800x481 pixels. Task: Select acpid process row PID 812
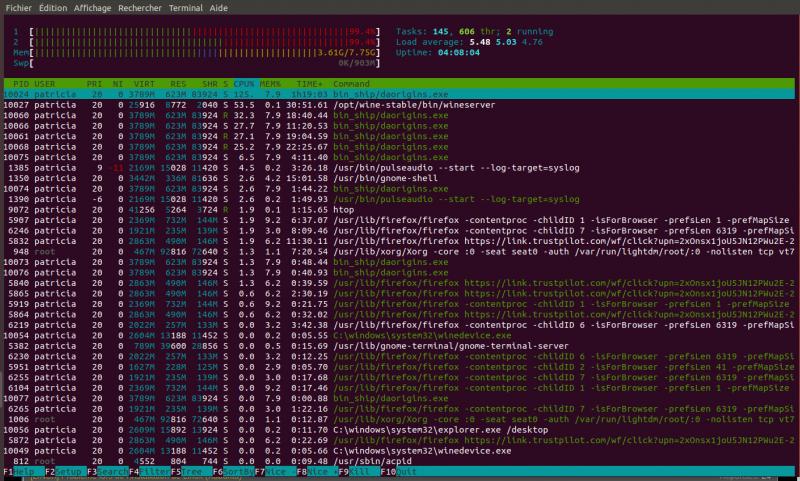399,461
